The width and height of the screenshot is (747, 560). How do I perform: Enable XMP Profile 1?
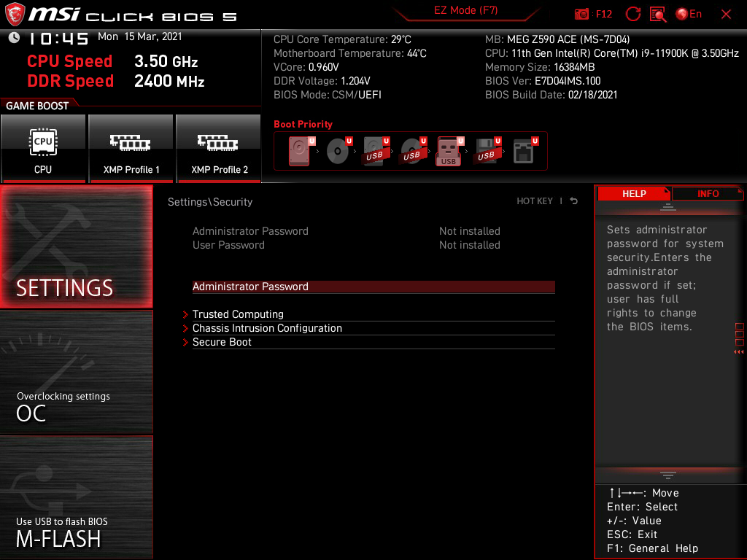click(x=131, y=149)
